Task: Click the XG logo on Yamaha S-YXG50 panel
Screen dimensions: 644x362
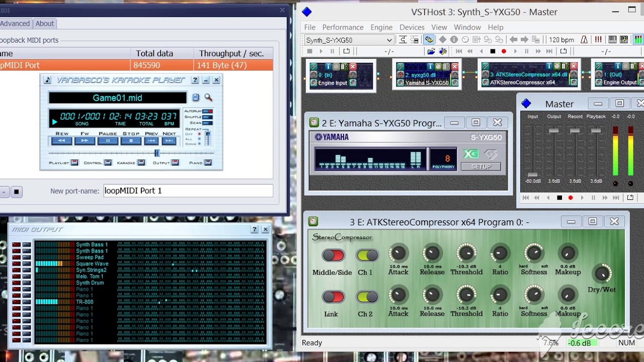Action: pos(471,154)
